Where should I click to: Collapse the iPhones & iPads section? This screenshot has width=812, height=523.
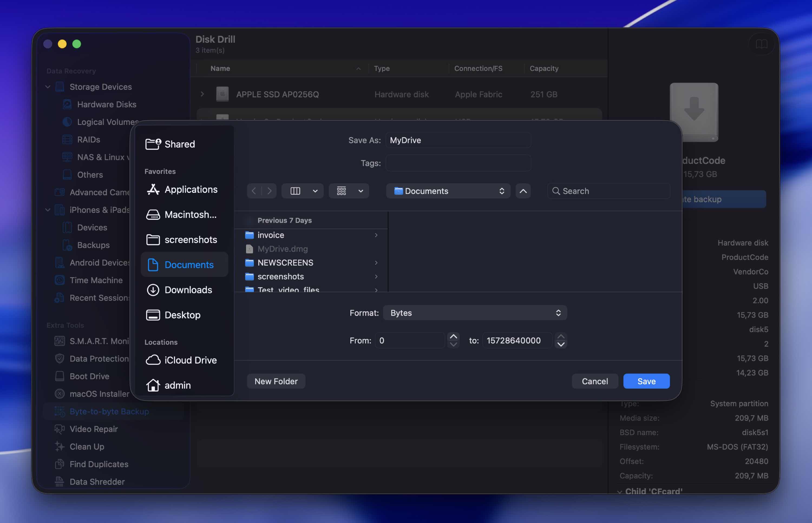(x=48, y=210)
